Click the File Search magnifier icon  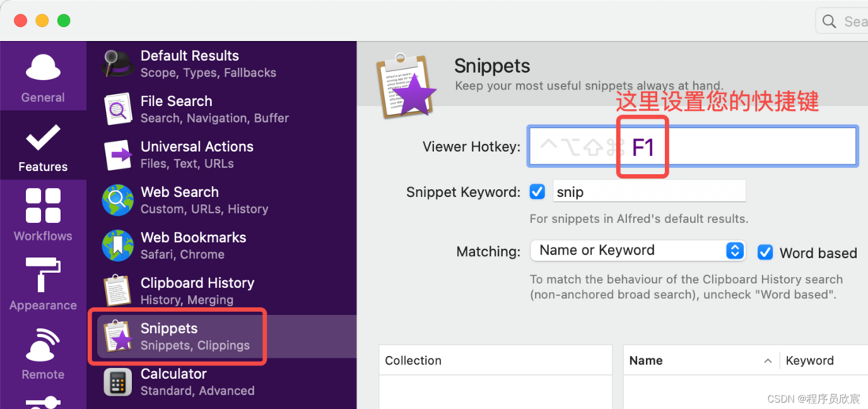pos(117,108)
